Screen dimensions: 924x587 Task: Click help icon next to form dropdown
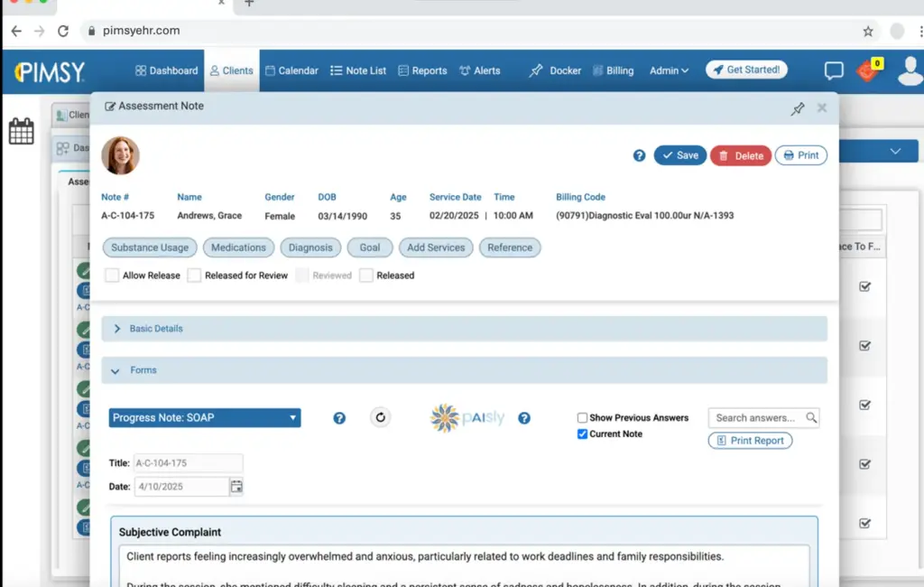click(339, 418)
